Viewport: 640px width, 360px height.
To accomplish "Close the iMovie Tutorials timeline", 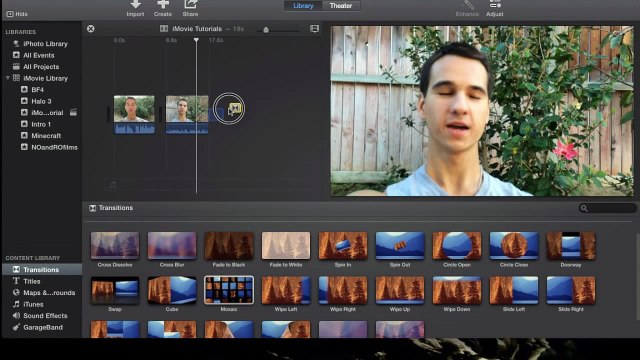I will [91, 29].
